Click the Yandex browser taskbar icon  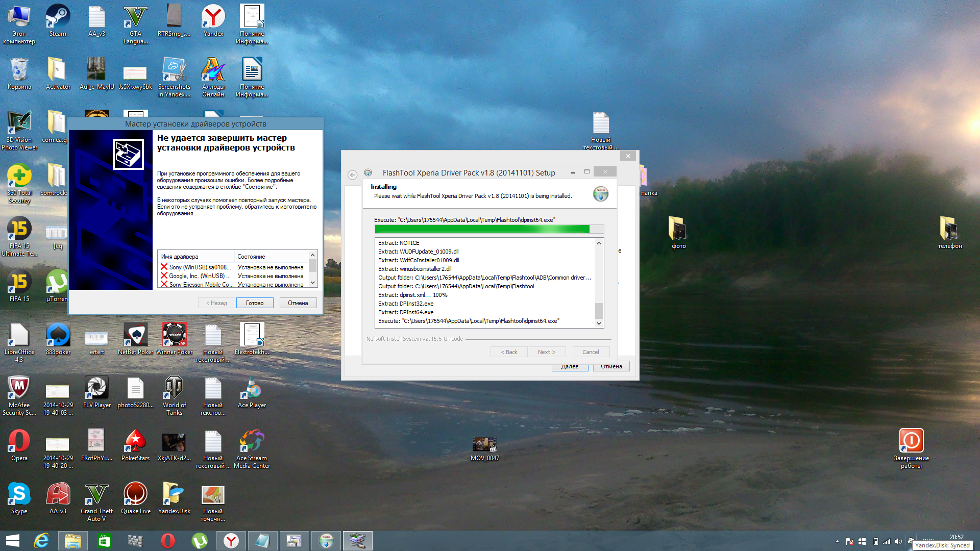click(x=231, y=541)
